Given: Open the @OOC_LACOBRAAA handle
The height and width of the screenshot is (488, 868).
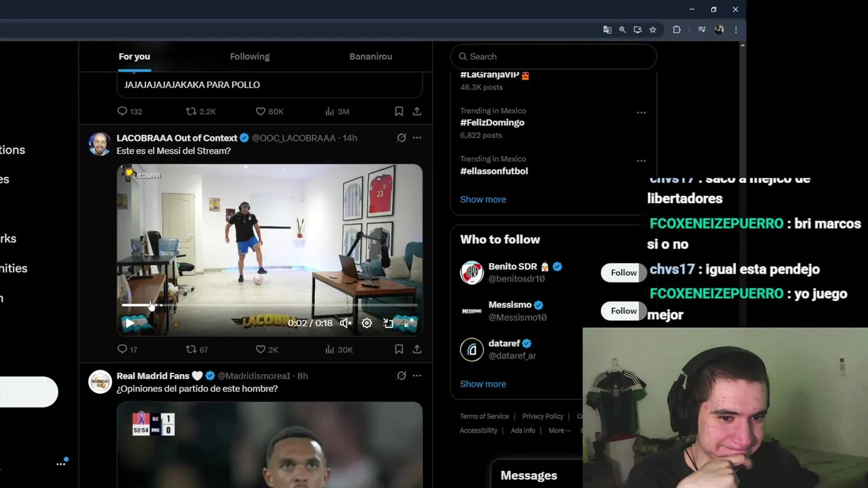Looking at the screenshot, I should [294, 138].
